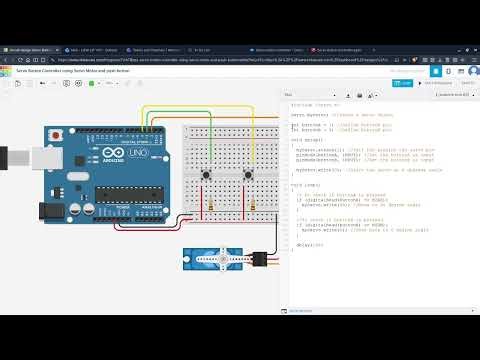Select the left resistor on breadboard
Viewport: 480px width, 360px height.
click(x=211, y=205)
